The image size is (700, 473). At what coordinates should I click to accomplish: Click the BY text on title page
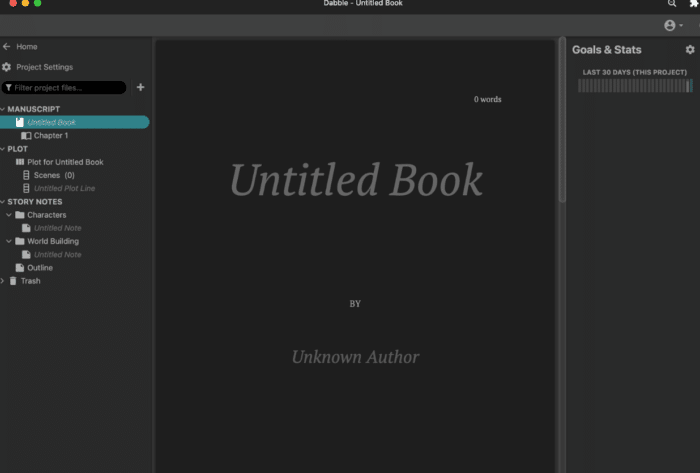[x=355, y=304]
